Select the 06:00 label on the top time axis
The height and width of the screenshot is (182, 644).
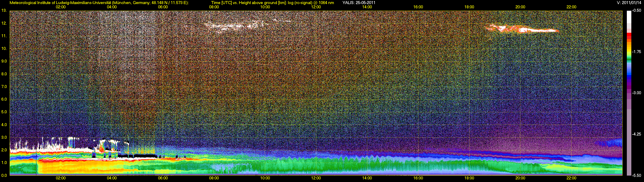(x=163, y=7)
